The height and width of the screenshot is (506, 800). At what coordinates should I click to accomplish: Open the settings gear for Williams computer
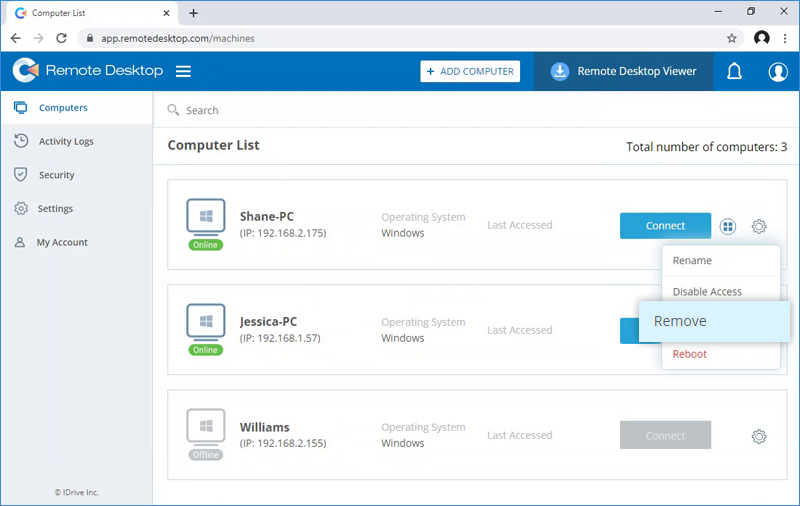pyautogui.click(x=759, y=436)
